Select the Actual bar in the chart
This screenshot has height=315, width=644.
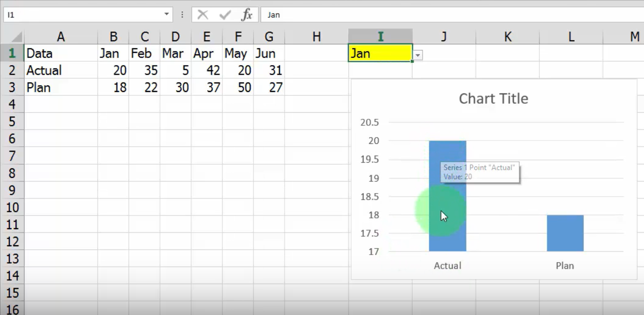(x=447, y=236)
